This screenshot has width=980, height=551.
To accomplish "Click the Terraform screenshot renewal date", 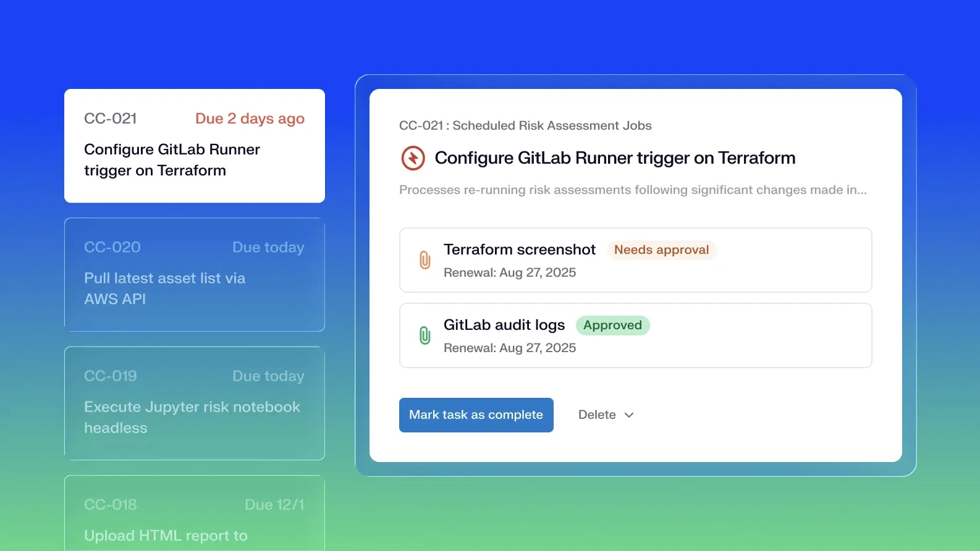I will coord(509,272).
